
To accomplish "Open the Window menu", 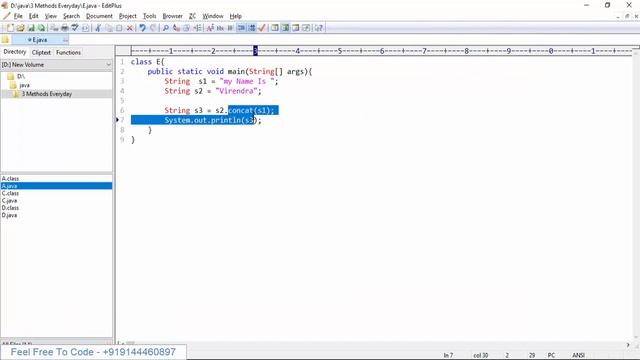I will click(x=213, y=16).
